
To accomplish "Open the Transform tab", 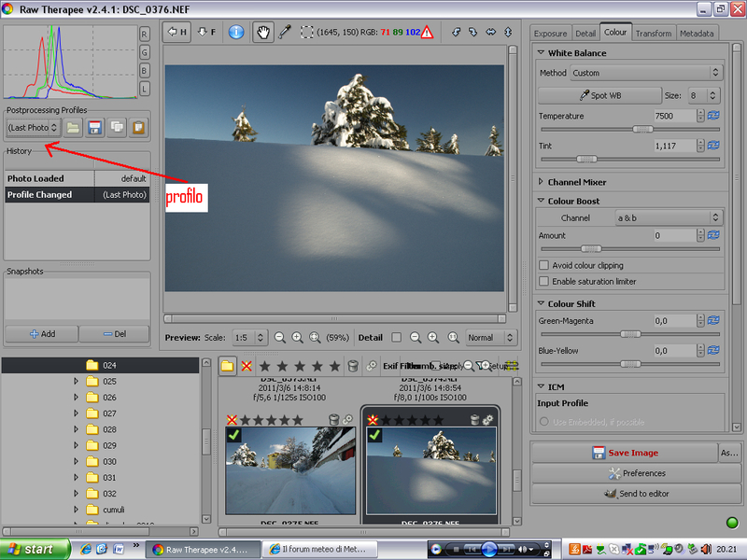I will 653,34.
